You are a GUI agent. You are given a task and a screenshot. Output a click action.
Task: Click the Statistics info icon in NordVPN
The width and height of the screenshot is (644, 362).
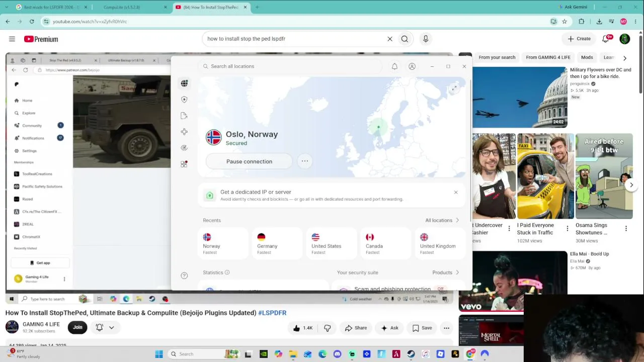227,273
